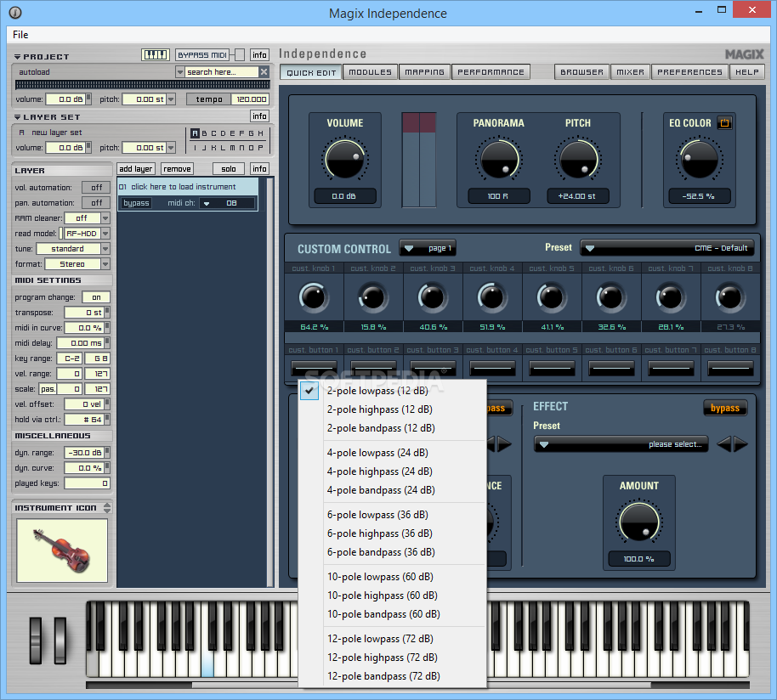
Task: Click cust. knob 5 at 41.1 %
Action: [552, 297]
